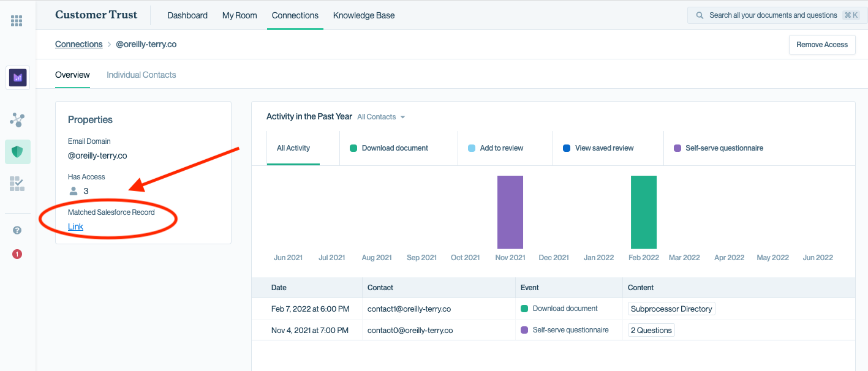Image resolution: width=868 pixels, height=371 pixels.
Task: Select the All Activity filter tab
Action: pos(293,148)
